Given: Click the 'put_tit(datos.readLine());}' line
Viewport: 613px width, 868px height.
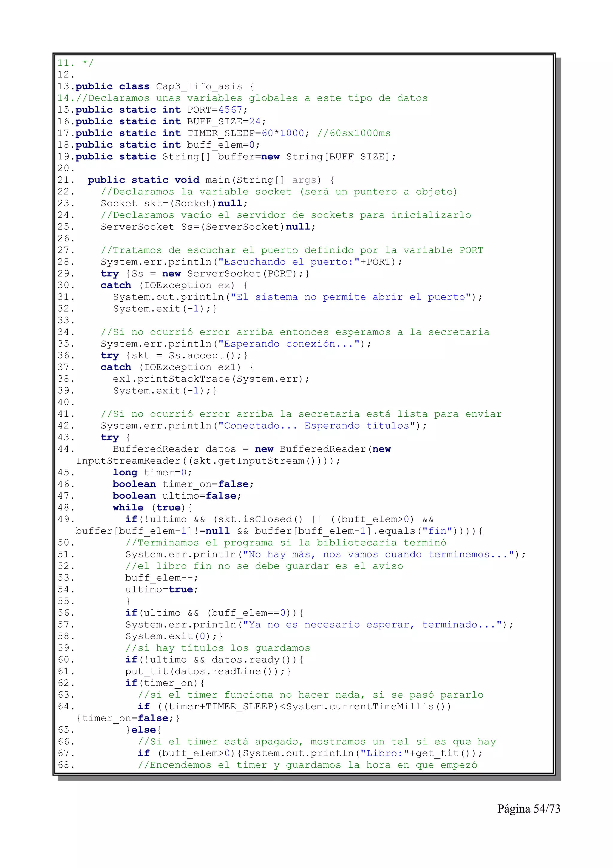Looking at the screenshot, I should (208, 672).
